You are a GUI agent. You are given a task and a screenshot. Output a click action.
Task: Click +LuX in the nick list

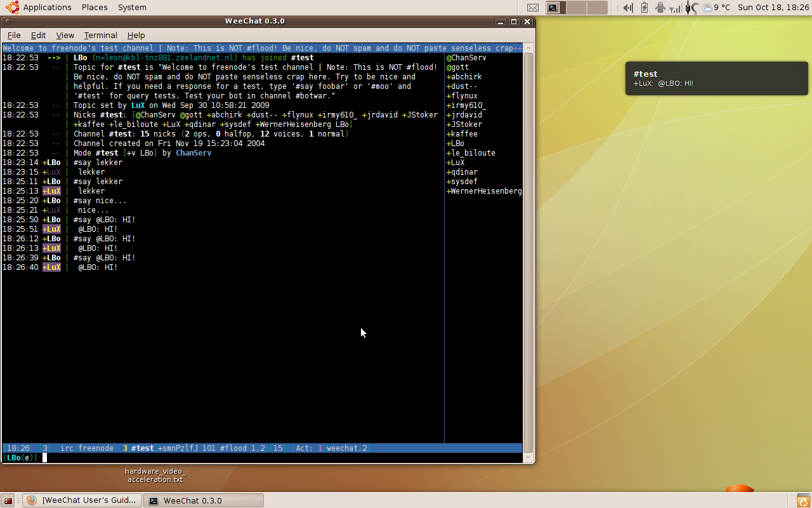[455, 163]
